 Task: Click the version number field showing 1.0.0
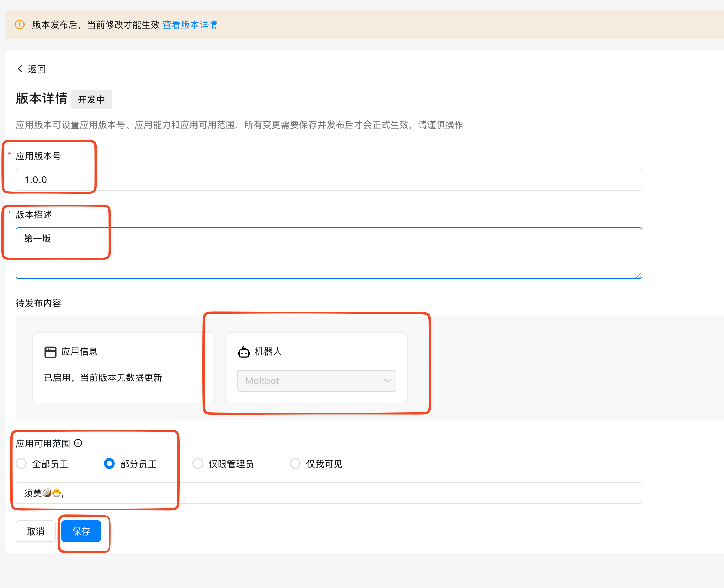tap(136, 180)
